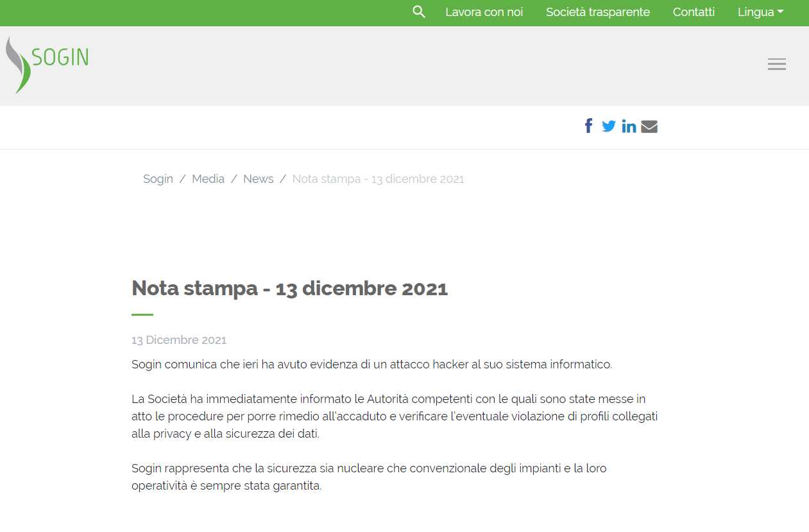This screenshot has height=532, width=809.
Task: Click the current breadcrumb Nota stampa entry
Action: tap(378, 179)
